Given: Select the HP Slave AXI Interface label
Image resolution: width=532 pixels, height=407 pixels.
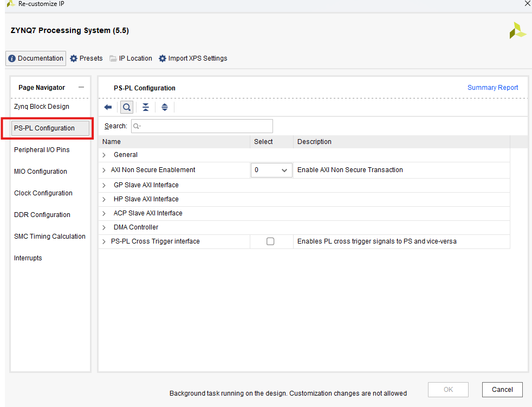Looking at the screenshot, I should (146, 199).
